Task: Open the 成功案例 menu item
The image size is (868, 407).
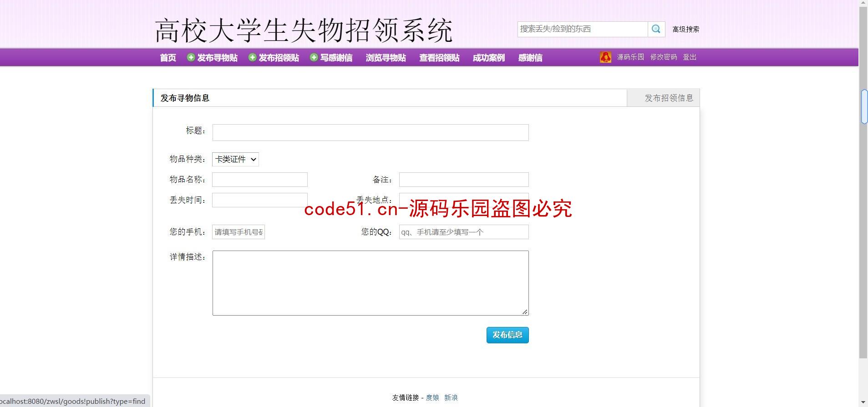Action: point(489,58)
